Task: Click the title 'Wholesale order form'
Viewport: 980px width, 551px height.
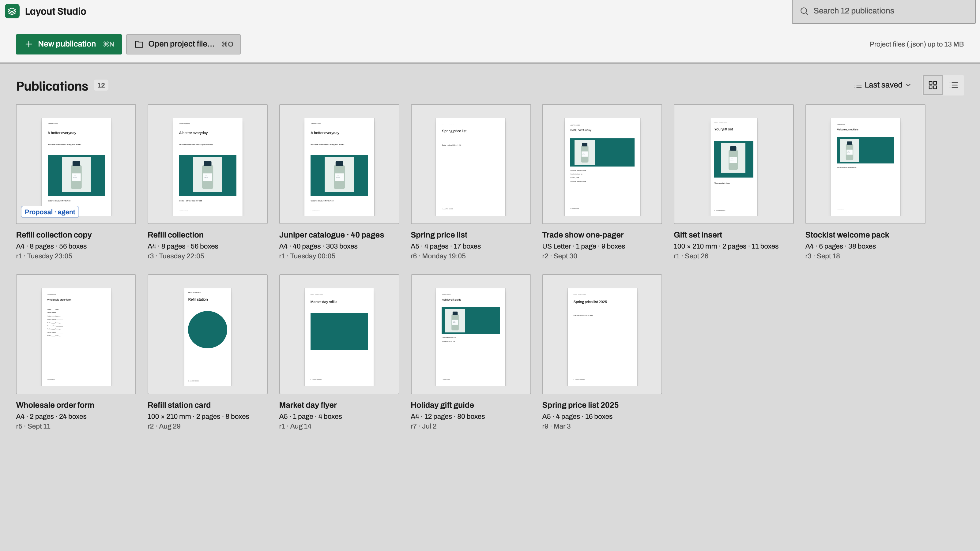Action: coord(55,405)
